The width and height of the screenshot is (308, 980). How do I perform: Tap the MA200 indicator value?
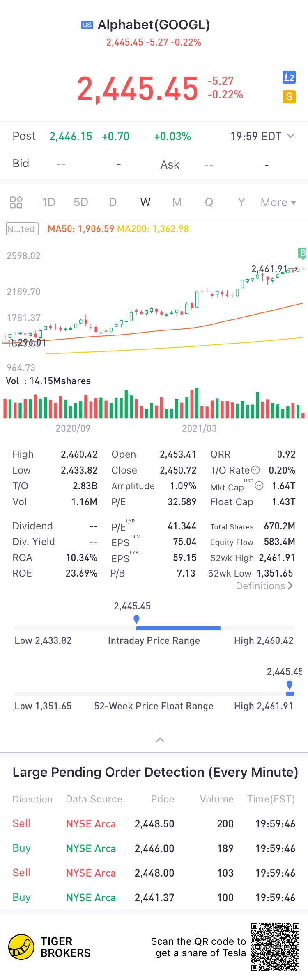pyautogui.click(x=153, y=229)
